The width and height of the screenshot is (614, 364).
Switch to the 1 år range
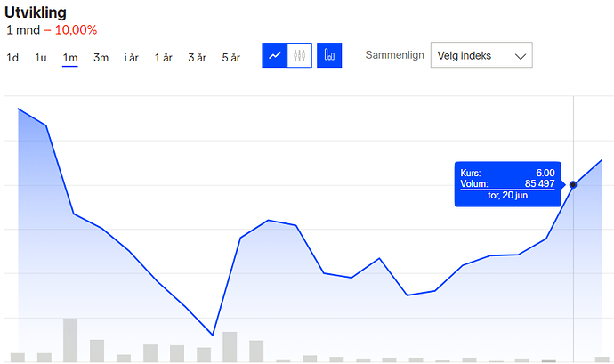[163, 58]
